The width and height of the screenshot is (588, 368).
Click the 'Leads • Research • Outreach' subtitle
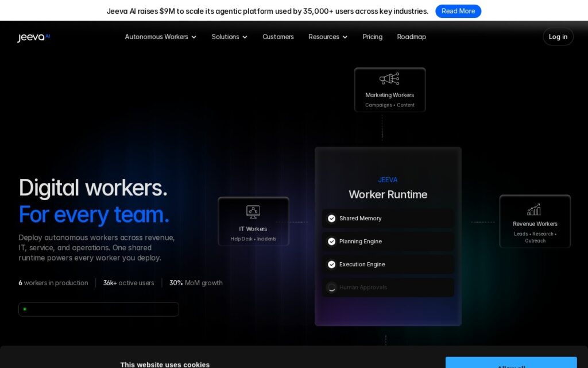pos(535,237)
